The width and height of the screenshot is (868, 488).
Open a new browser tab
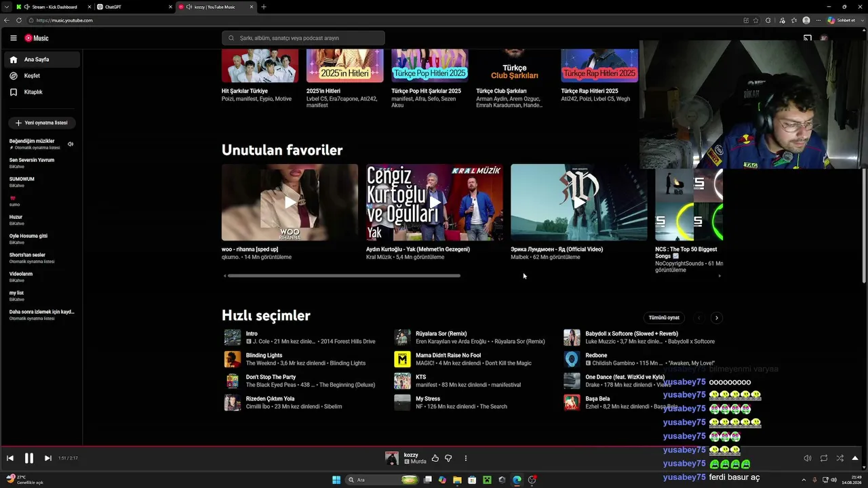264,7
